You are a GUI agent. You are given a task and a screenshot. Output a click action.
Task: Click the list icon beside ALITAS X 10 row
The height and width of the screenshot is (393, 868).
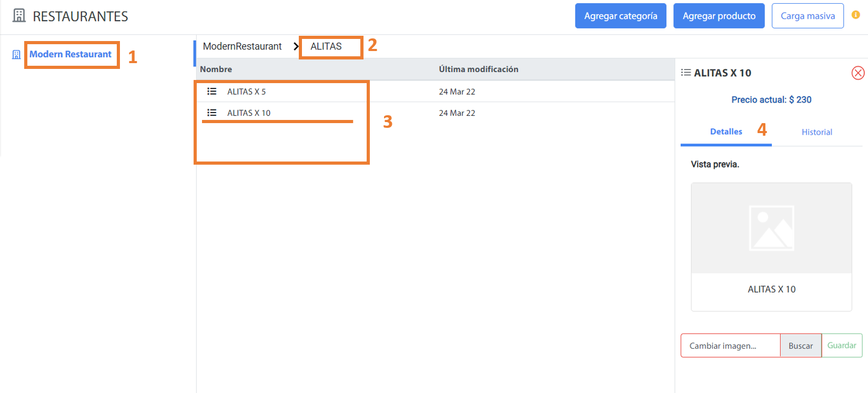(212, 113)
